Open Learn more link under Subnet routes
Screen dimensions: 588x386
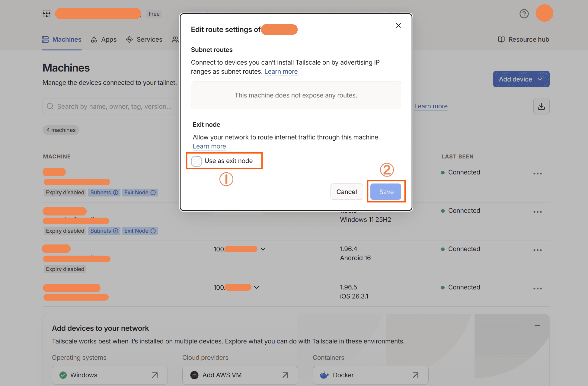(x=281, y=72)
